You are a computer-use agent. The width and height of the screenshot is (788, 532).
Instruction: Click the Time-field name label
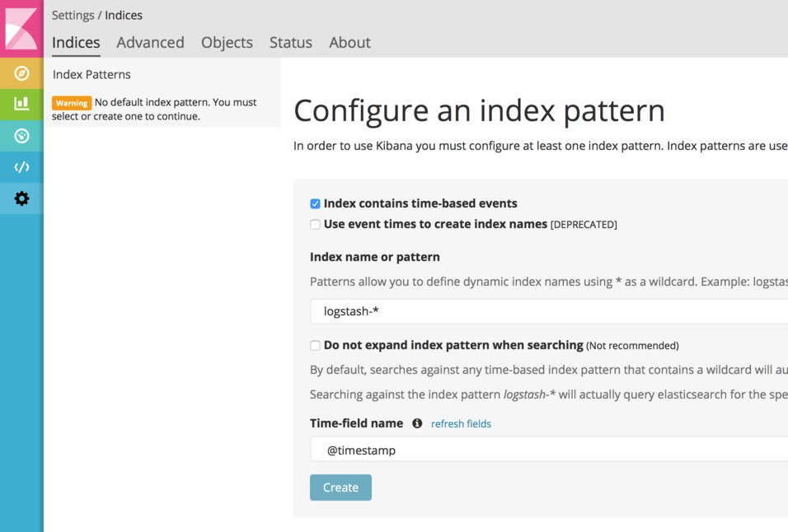click(x=356, y=423)
